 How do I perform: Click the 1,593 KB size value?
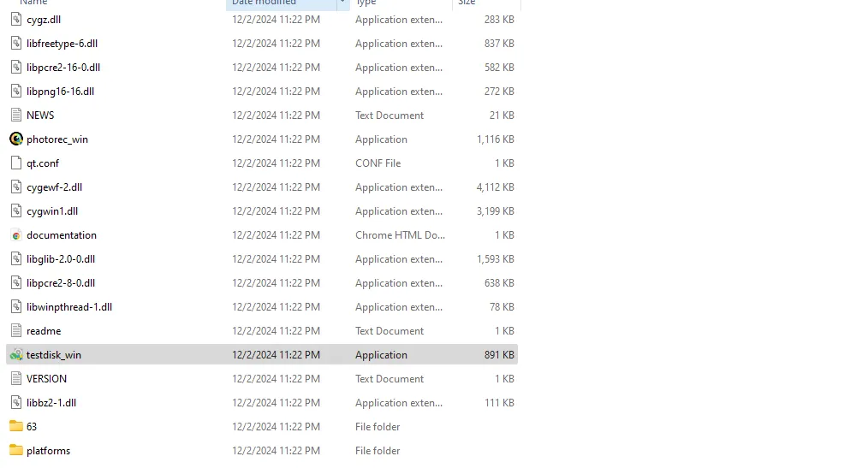[x=496, y=259]
